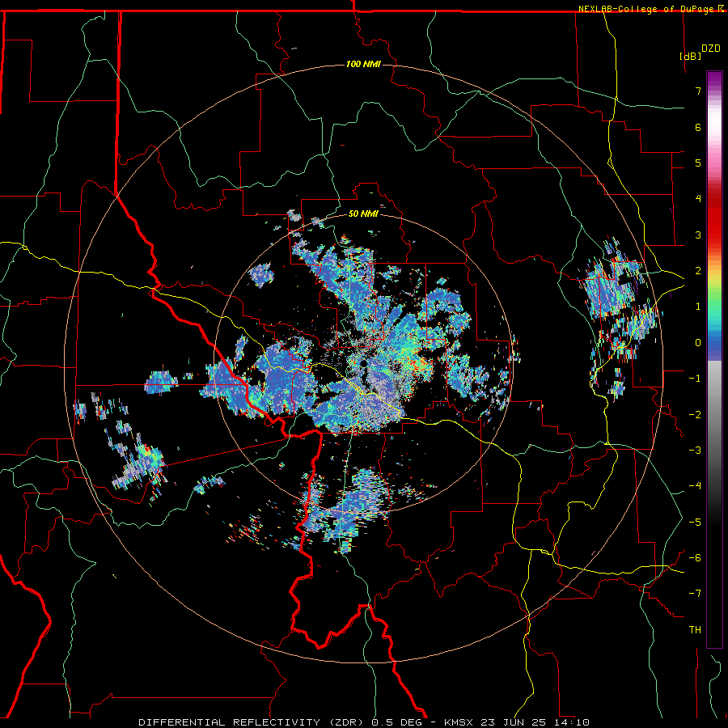The image size is (728, 728).
Task: Click the 5 value on color scale
Action: (698, 163)
